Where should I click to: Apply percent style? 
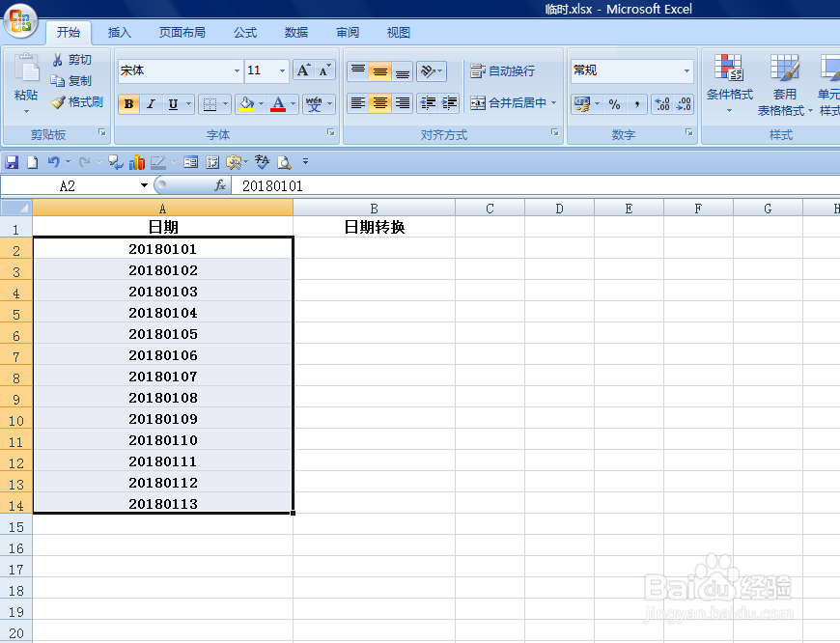[614, 104]
